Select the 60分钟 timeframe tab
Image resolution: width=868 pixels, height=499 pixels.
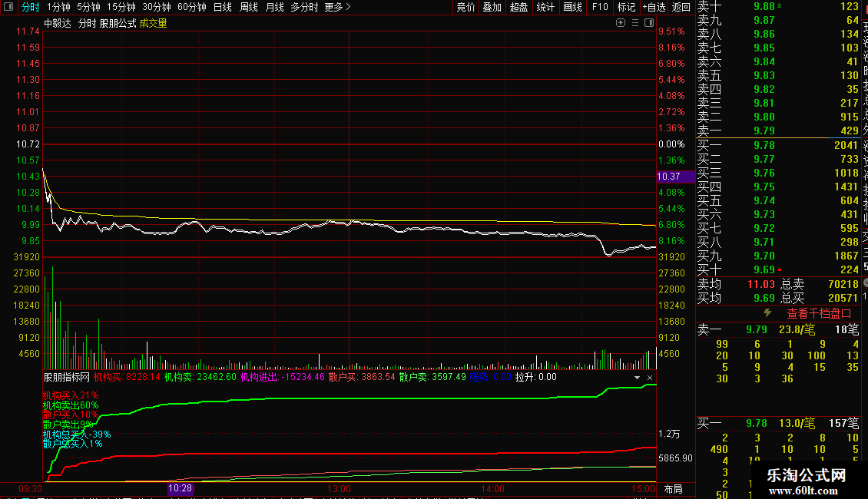click(191, 7)
